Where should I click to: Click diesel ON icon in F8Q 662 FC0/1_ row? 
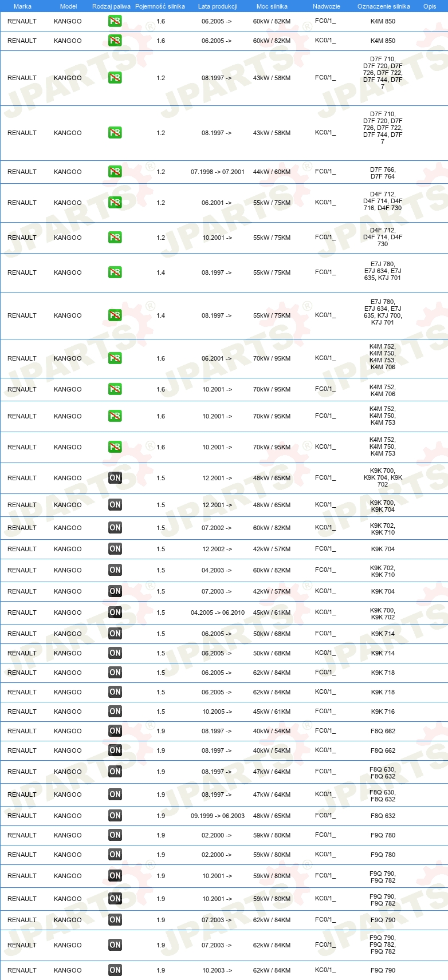[x=115, y=731]
